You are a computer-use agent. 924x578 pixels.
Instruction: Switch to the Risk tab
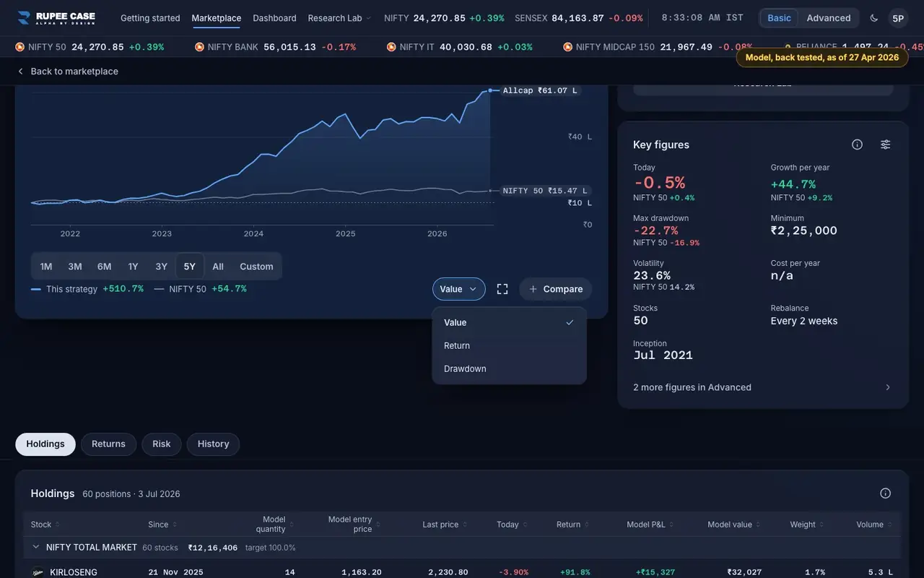click(162, 444)
